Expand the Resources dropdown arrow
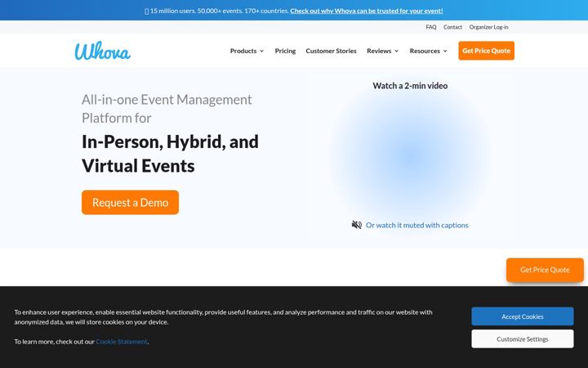Viewport: 588px width, 368px height. click(445, 51)
